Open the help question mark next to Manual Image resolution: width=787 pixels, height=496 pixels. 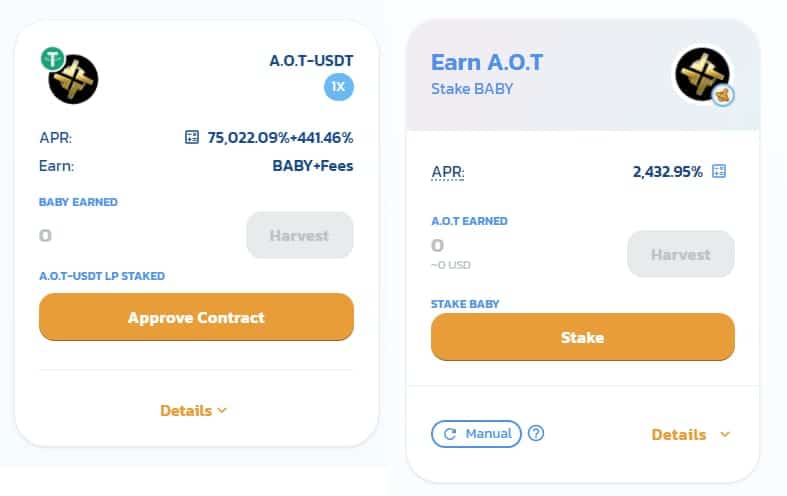tap(536, 433)
